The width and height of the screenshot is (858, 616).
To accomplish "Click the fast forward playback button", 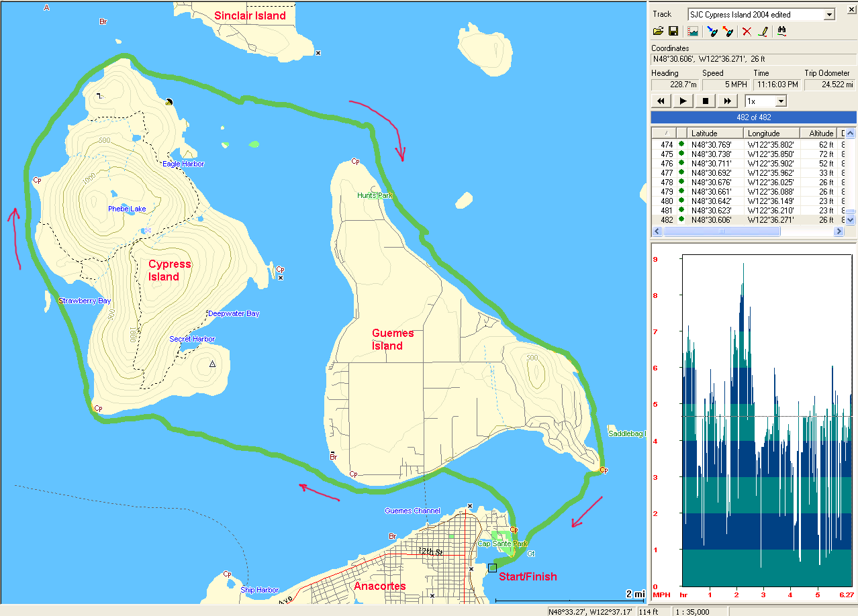I will click(727, 101).
